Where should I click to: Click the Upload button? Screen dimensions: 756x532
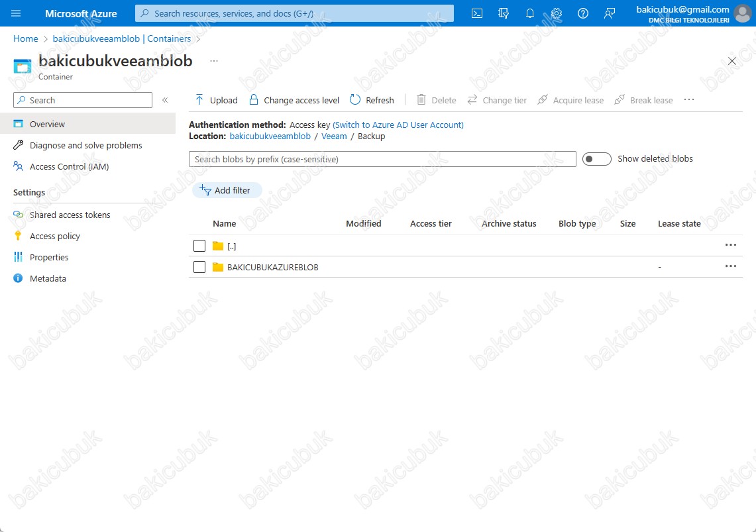click(216, 100)
